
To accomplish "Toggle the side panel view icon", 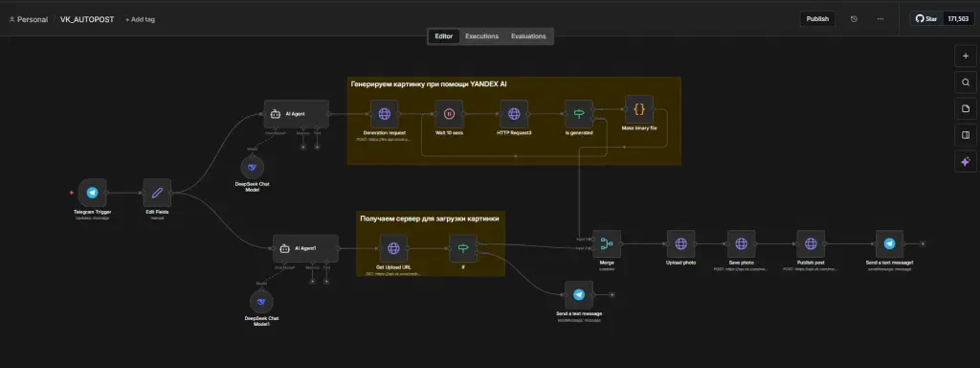I will (965, 134).
